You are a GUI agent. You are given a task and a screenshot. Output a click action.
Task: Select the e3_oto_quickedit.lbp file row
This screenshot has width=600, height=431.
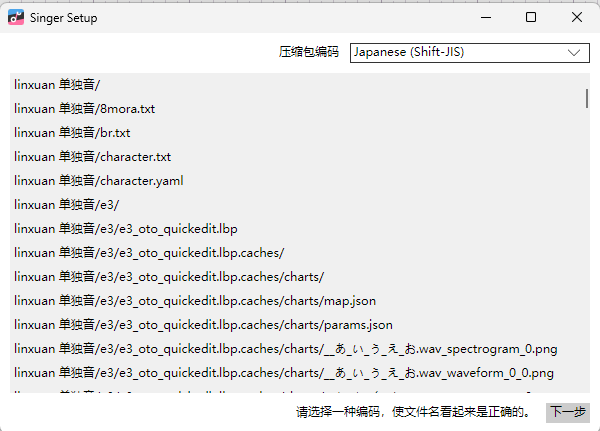click(299, 229)
